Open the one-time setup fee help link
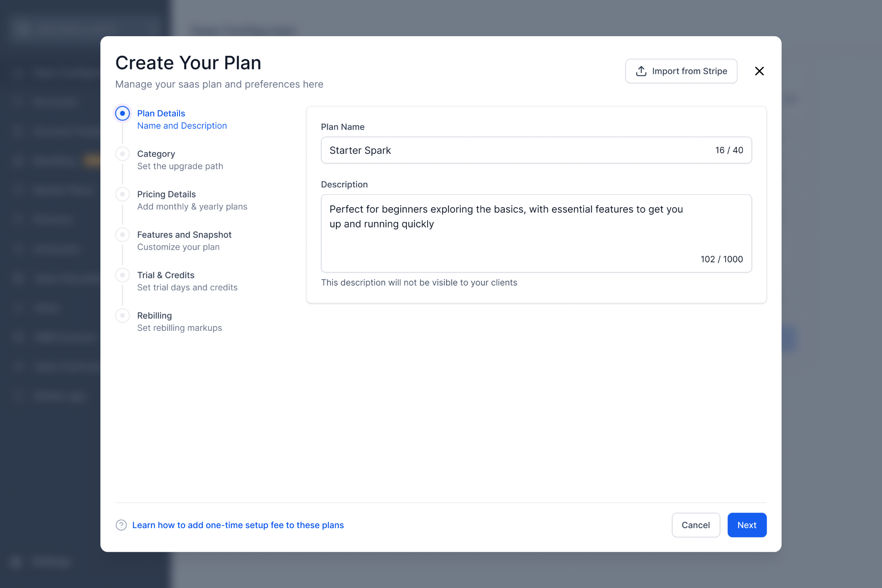The height and width of the screenshot is (588, 882). click(238, 525)
